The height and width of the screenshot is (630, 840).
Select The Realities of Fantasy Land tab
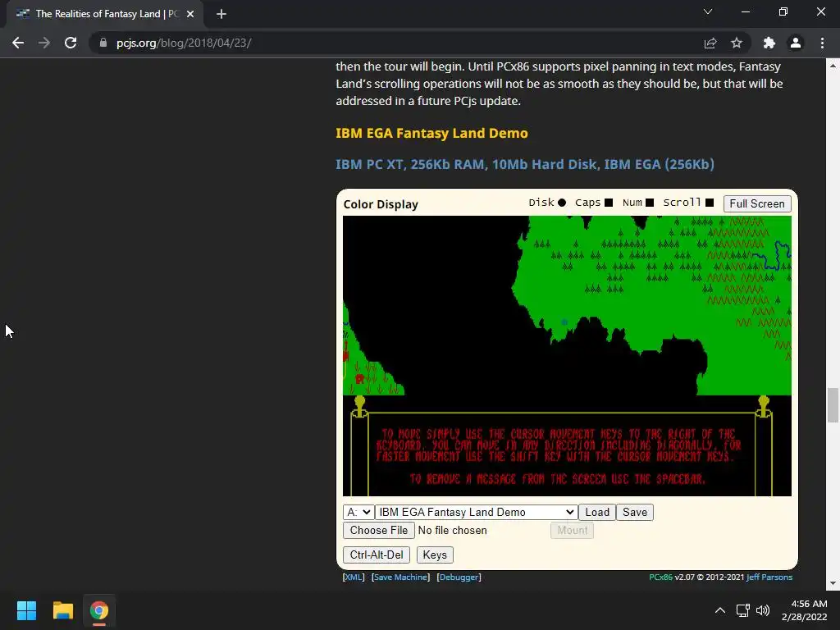point(104,14)
